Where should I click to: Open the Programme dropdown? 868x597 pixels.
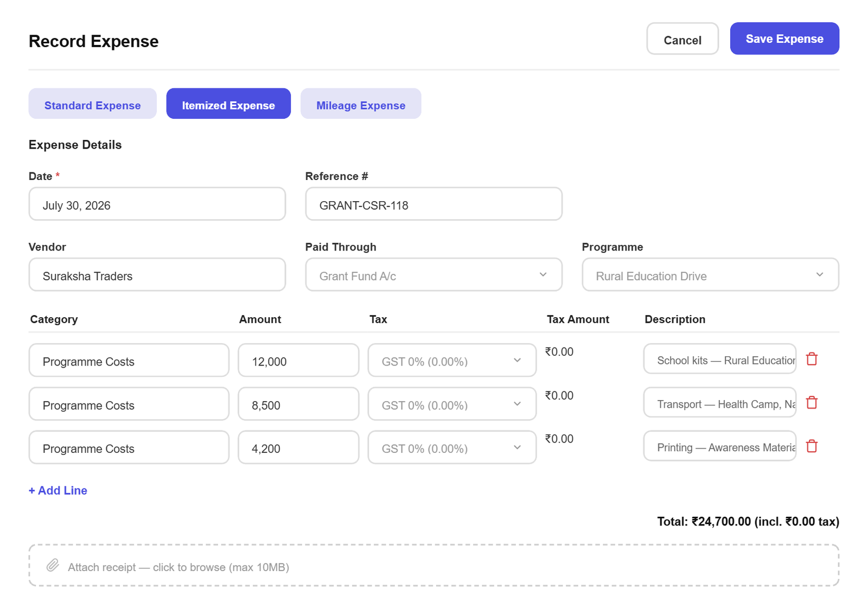click(710, 274)
